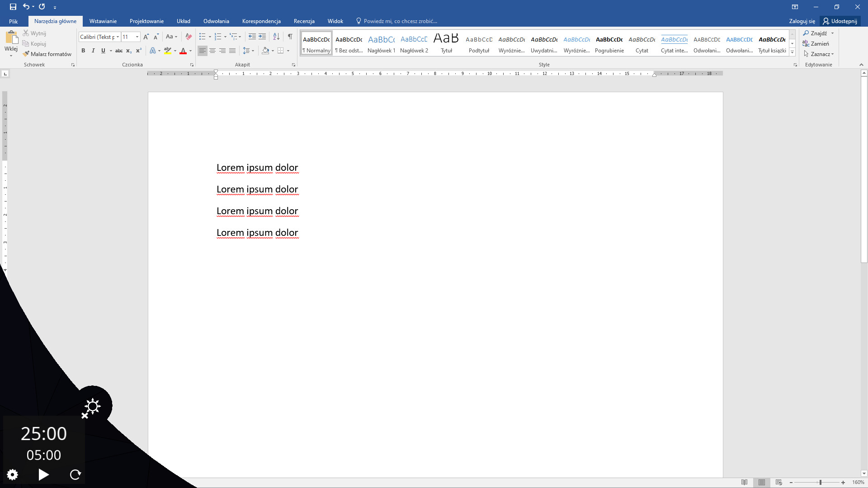
Task: Apply center alignment
Action: pos(212,51)
